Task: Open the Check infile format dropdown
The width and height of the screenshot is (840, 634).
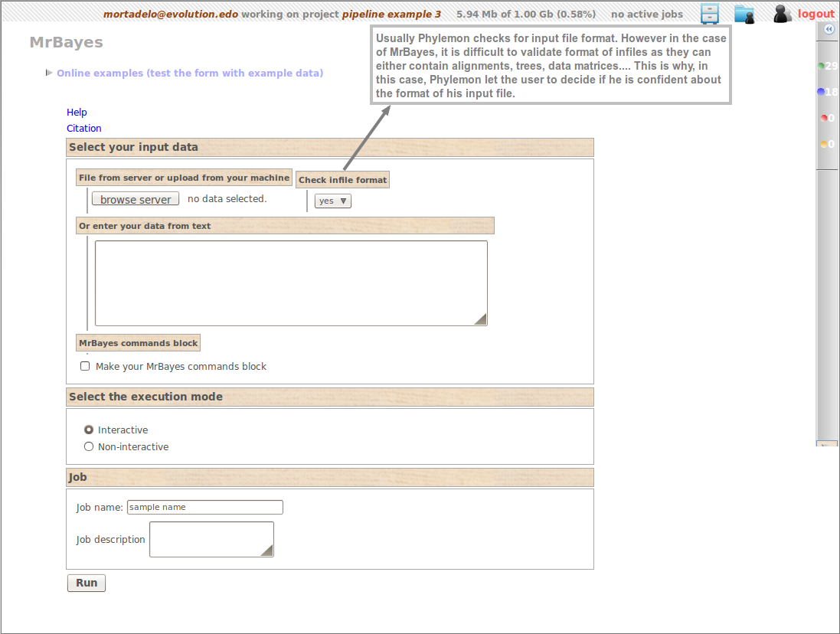Action: 333,201
